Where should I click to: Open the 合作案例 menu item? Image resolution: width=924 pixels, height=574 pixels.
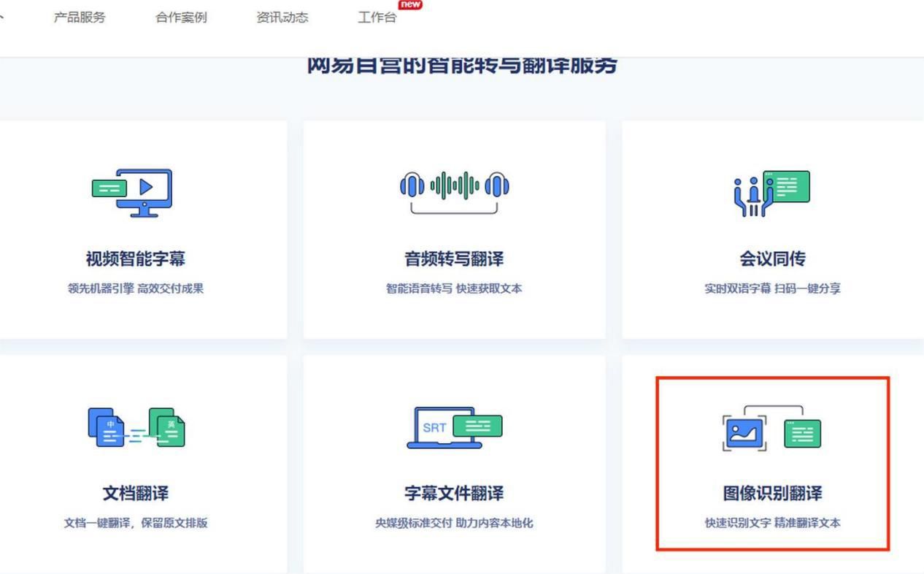pyautogui.click(x=181, y=18)
